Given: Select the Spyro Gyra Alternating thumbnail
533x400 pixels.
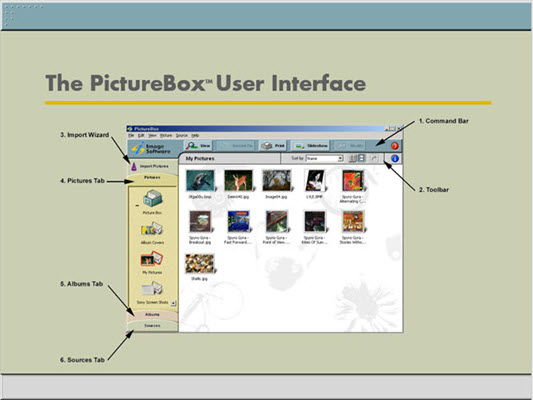Looking at the screenshot, I should 353,180.
